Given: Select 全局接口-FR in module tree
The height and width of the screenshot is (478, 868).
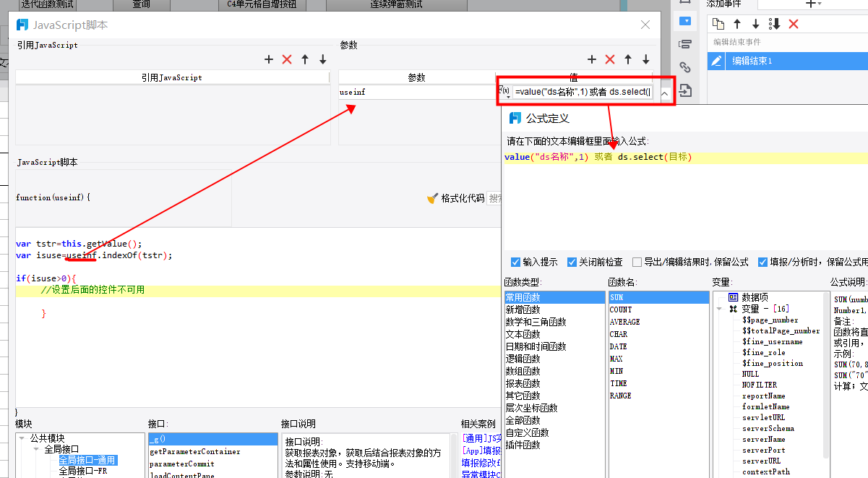Looking at the screenshot, I should 83,471.
